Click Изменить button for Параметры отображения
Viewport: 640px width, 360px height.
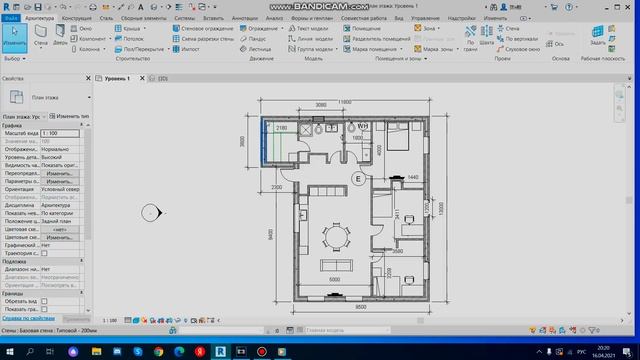point(60,181)
